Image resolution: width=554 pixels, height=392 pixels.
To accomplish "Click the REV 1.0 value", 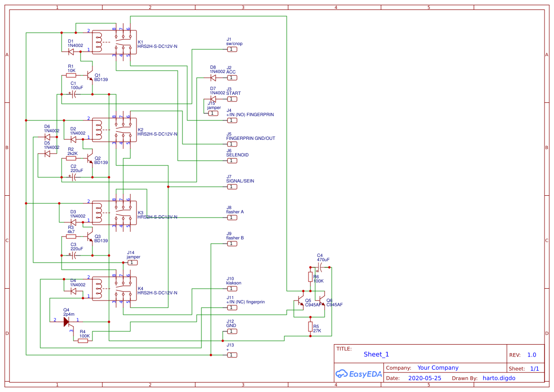I will (532, 354).
